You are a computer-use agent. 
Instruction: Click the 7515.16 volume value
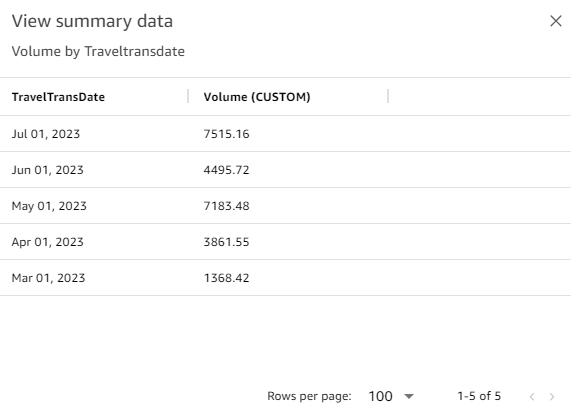pyautogui.click(x=227, y=134)
